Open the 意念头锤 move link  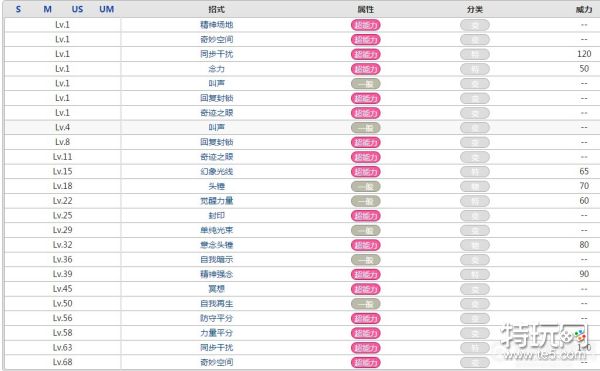point(217,245)
